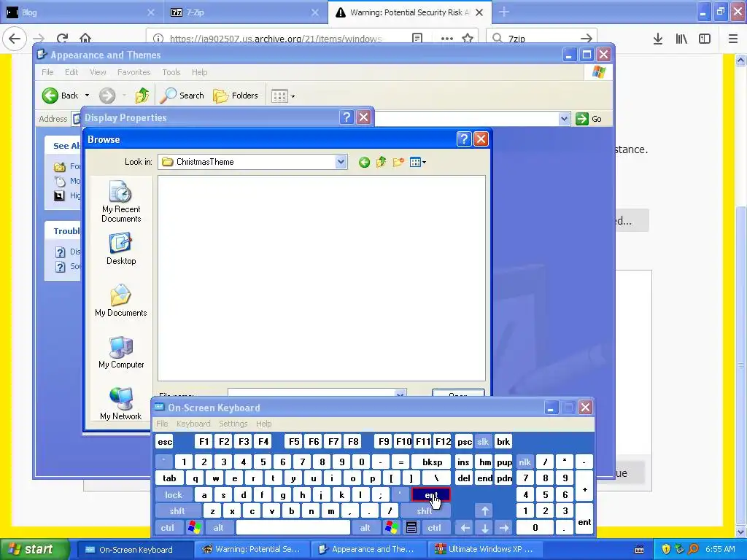
Task: Click the space bar key
Action: 293,528
